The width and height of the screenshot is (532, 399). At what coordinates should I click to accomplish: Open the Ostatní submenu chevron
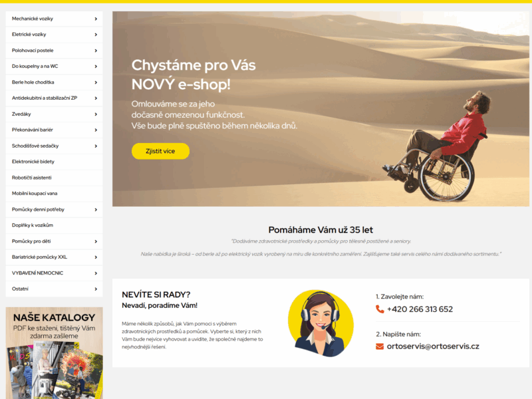[x=96, y=289]
